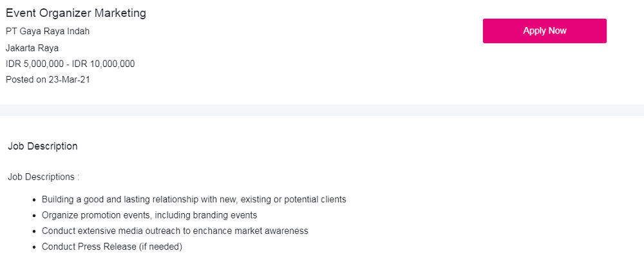Open the Event Organizer Marketing job title

76,13
